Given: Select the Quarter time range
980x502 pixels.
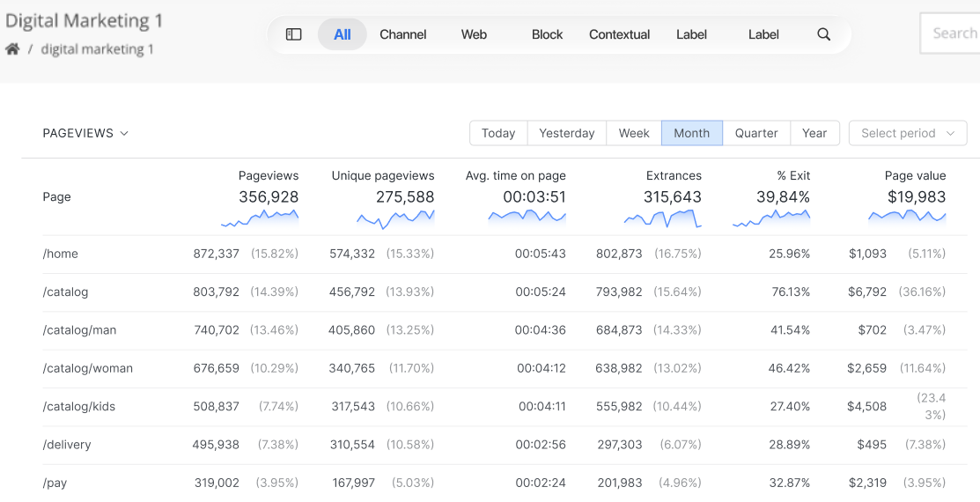Looking at the screenshot, I should pos(756,133).
